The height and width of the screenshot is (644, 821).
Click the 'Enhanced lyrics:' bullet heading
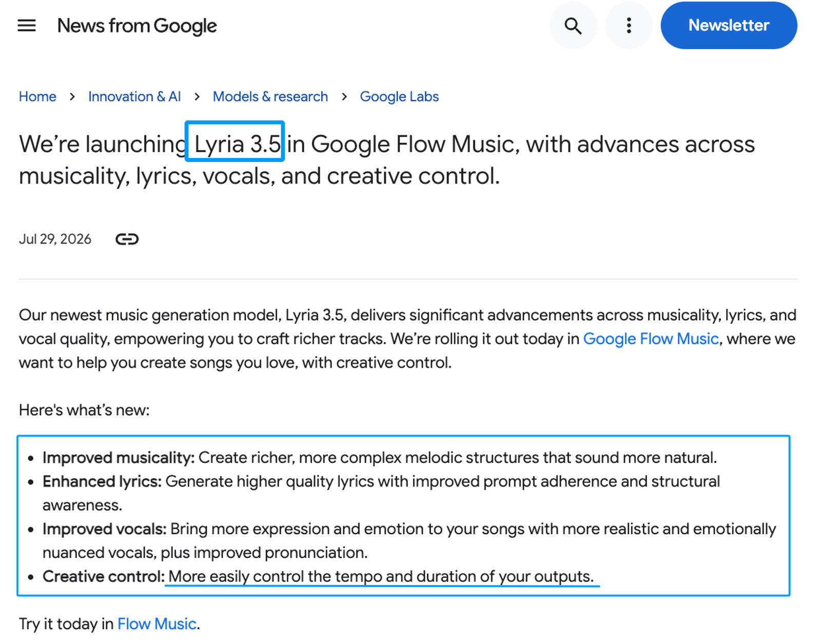point(102,481)
